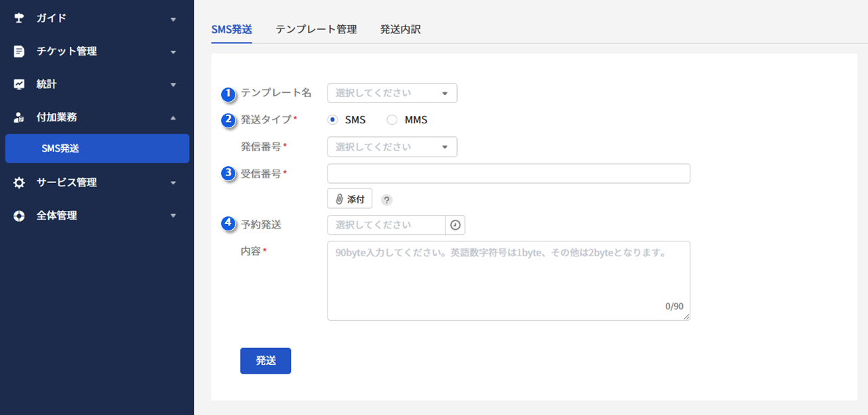Switch to the テンプレート管理 tab

point(316,30)
